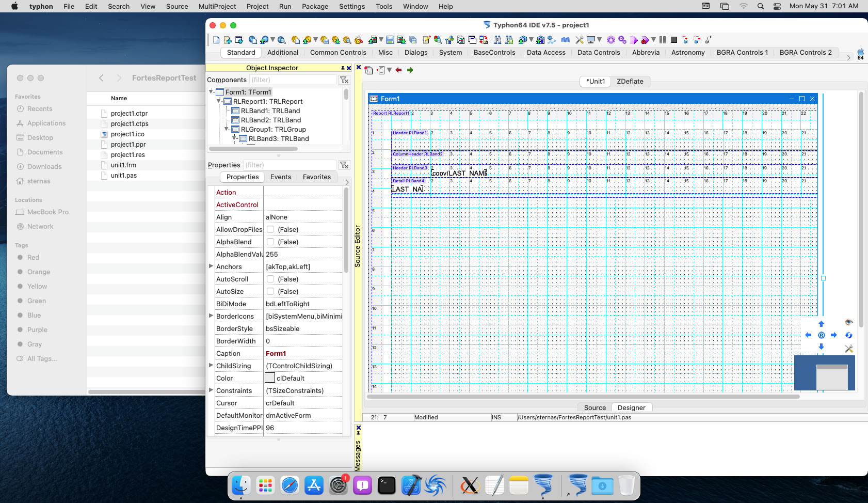Show more component palette tabs with chevron

click(x=848, y=58)
